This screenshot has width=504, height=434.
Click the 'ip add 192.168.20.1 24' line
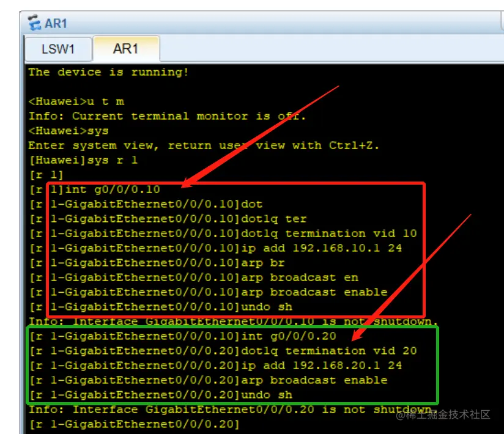[x=216, y=366]
